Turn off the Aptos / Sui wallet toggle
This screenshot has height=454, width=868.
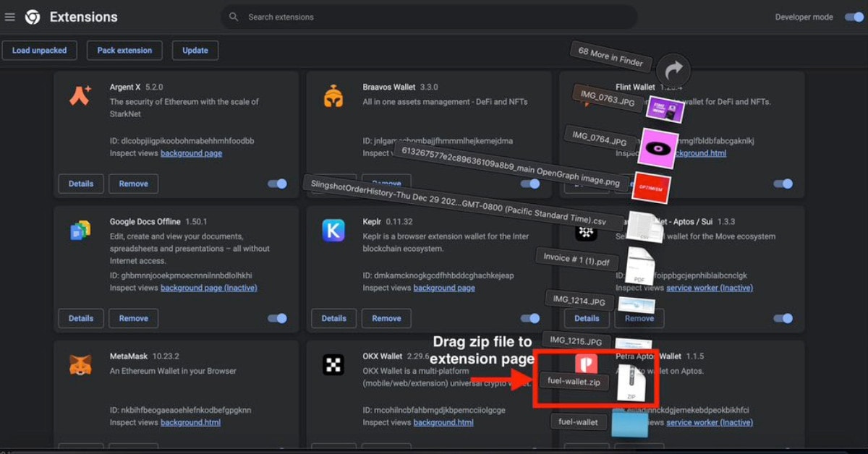(x=783, y=318)
